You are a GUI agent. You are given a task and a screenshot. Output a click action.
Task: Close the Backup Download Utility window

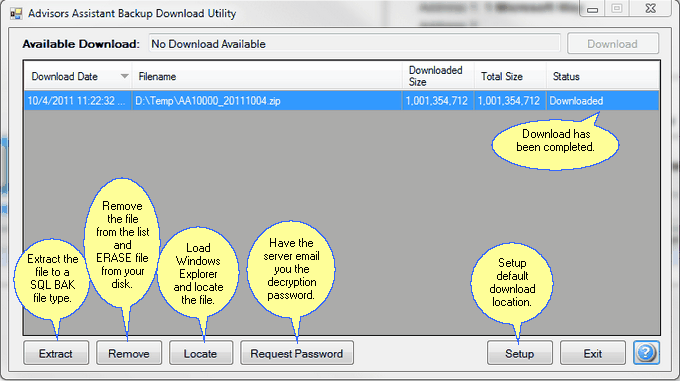pyautogui.click(x=651, y=8)
